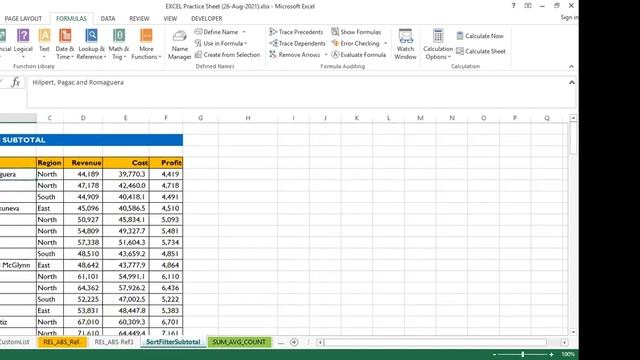The image size is (640, 360).
Task: Click Trace Precedents
Action: point(296,32)
